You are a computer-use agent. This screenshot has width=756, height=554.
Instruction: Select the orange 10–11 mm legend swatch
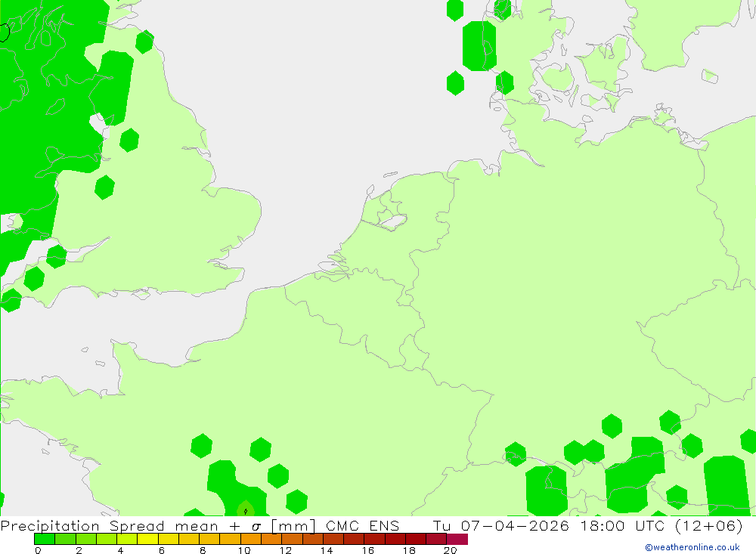[x=251, y=539]
